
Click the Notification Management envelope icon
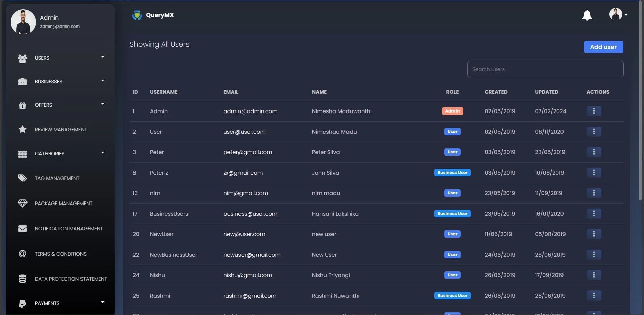pyautogui.click(x=22, y=228)
